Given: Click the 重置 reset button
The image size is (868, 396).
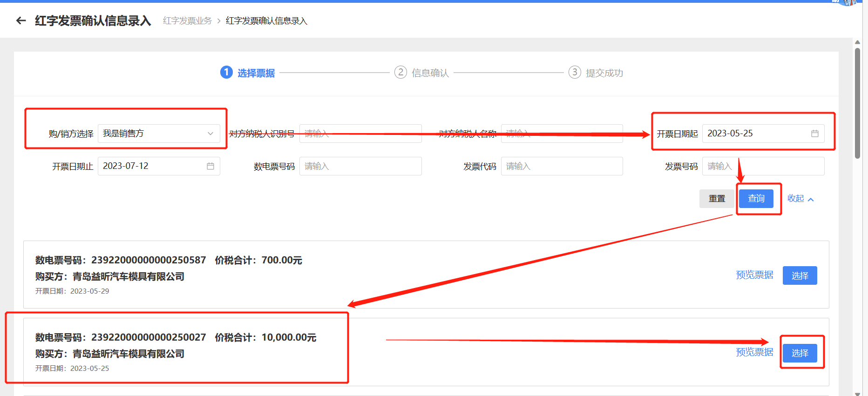Looking at the screenshot, I should pos(717,199).
